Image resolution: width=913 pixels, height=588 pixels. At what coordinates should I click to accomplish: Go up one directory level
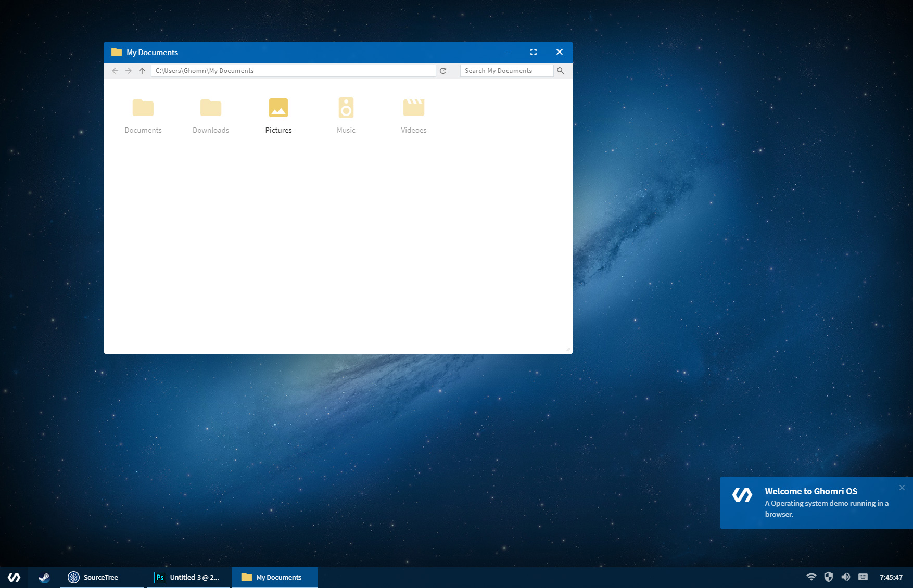click(142, 71)
